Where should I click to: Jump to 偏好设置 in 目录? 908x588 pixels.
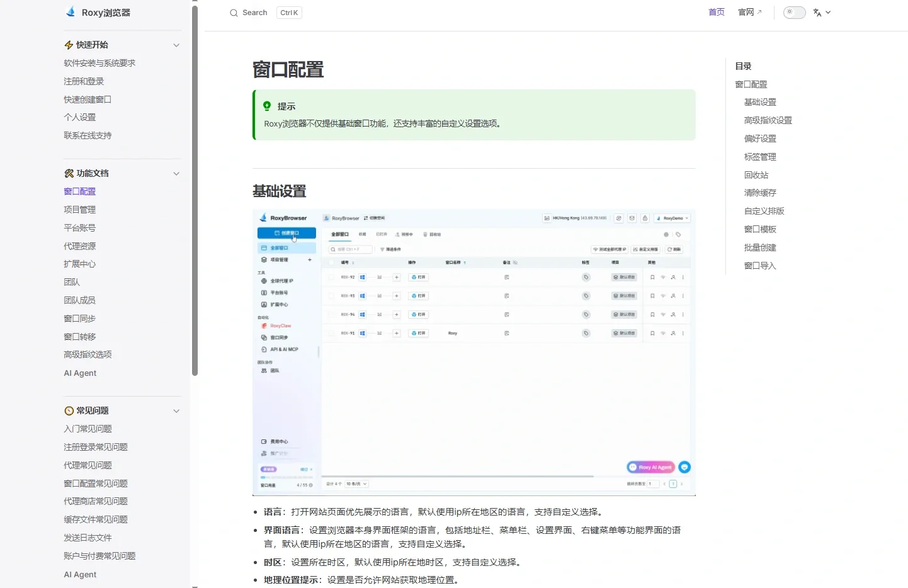pos(760,139)
